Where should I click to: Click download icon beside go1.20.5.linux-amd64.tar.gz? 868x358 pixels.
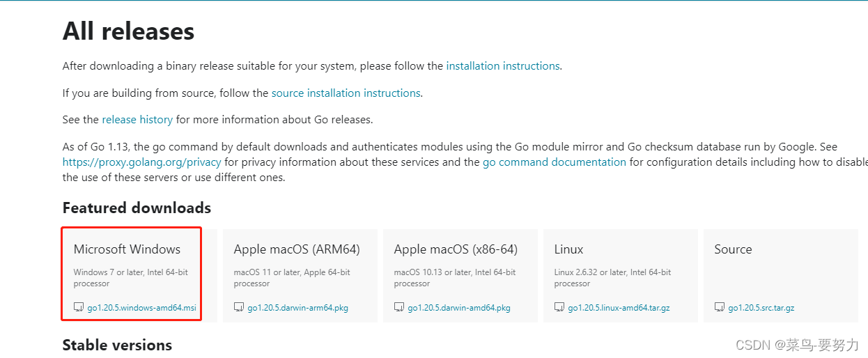pyautogui.click(x=559, y=307)
